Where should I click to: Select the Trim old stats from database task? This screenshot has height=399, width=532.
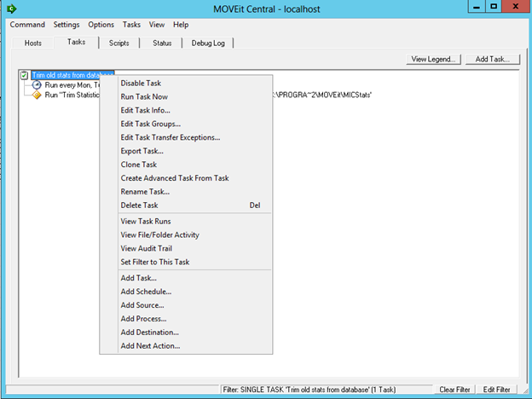(x=72, y=75)
